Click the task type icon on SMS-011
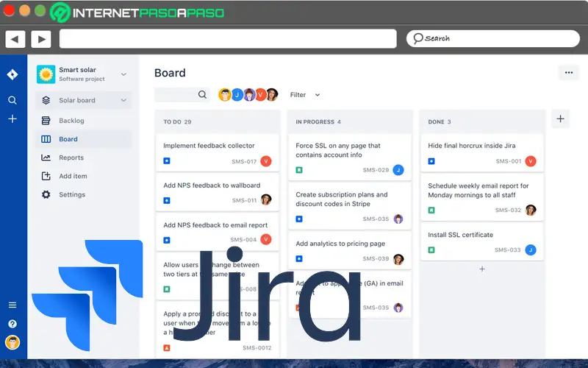This screenshot has width=588, height=368. 167,200
